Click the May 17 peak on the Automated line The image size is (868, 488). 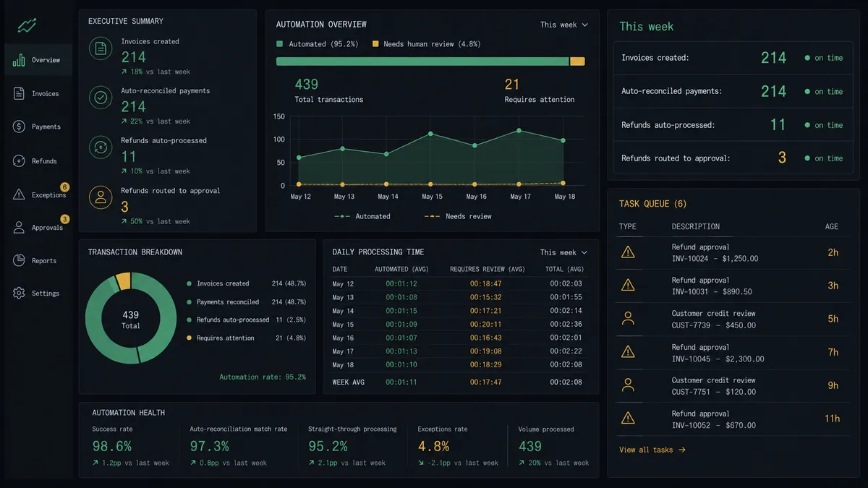pos(519,130)
